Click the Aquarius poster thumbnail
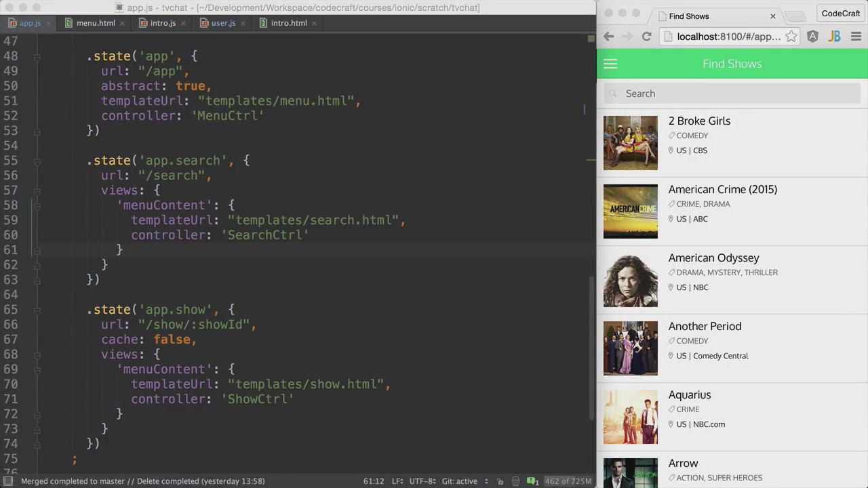The image size is (868, 488). (631, 417)
